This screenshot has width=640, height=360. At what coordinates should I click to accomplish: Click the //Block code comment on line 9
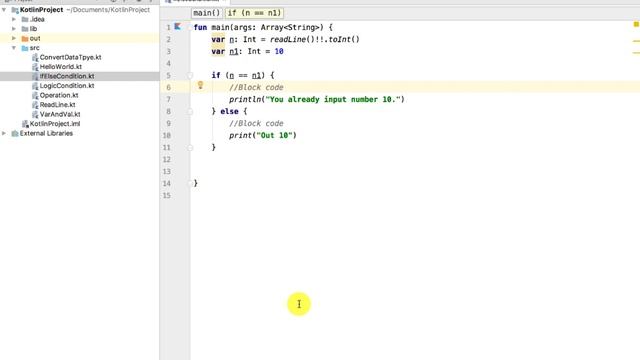pos(256,123)
